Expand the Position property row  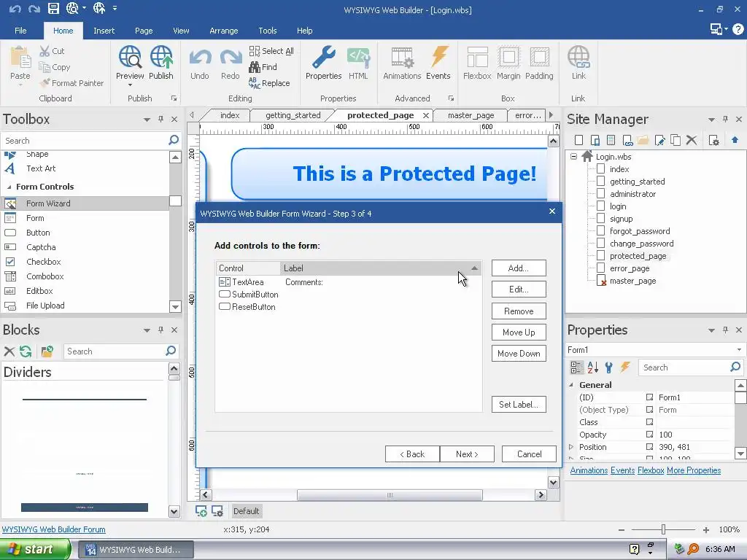pyautogui.click(x=571, y=447)
